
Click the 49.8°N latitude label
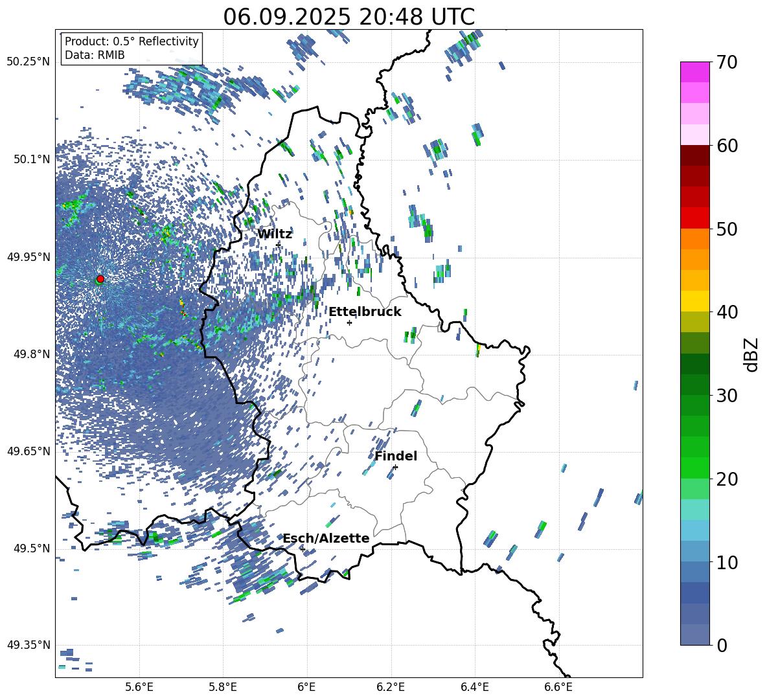[x=31, y=354]
